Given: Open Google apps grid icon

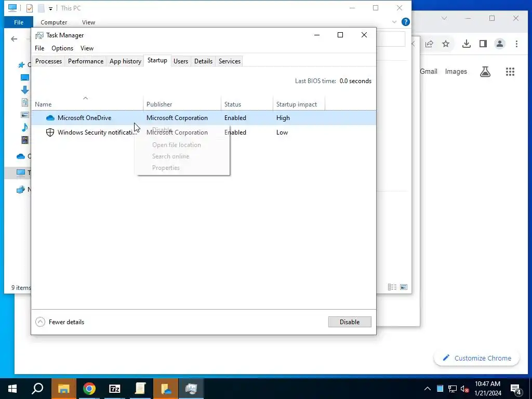Looking at the screenshot, I should pos(510,72).
